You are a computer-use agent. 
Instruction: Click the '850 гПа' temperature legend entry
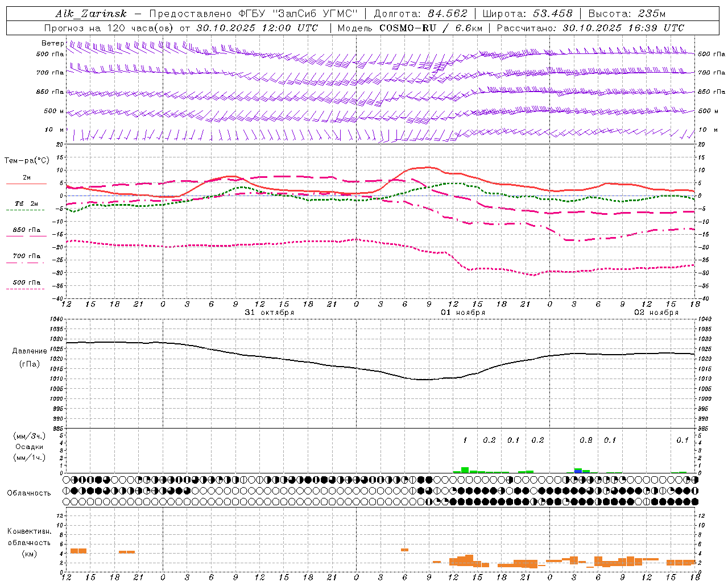[27, 230]
